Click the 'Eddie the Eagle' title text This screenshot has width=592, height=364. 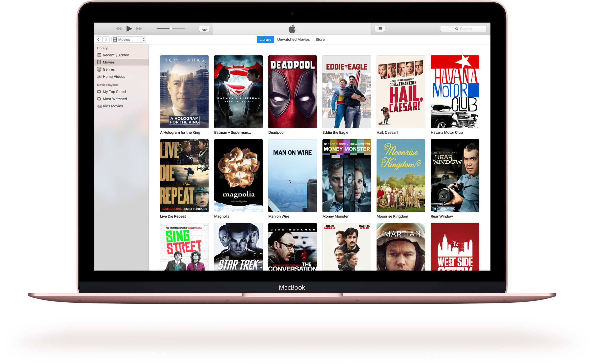(x=335, y=132)
